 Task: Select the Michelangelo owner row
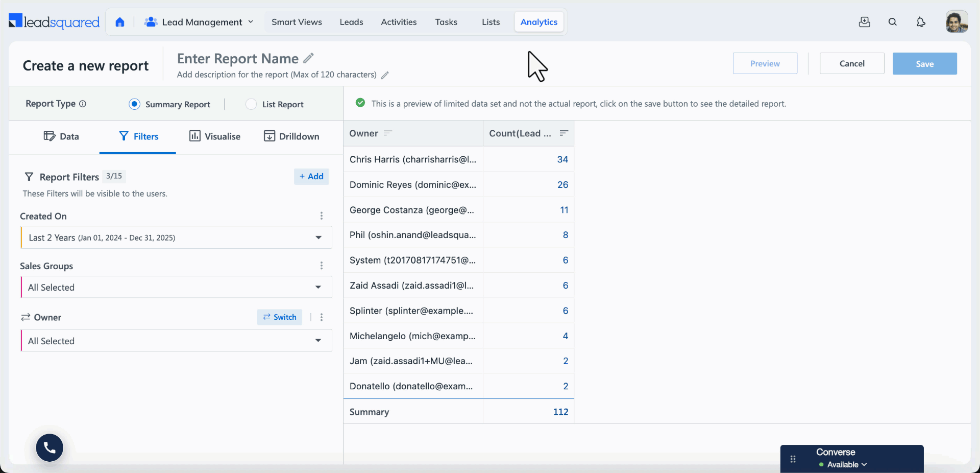[458, 336]
